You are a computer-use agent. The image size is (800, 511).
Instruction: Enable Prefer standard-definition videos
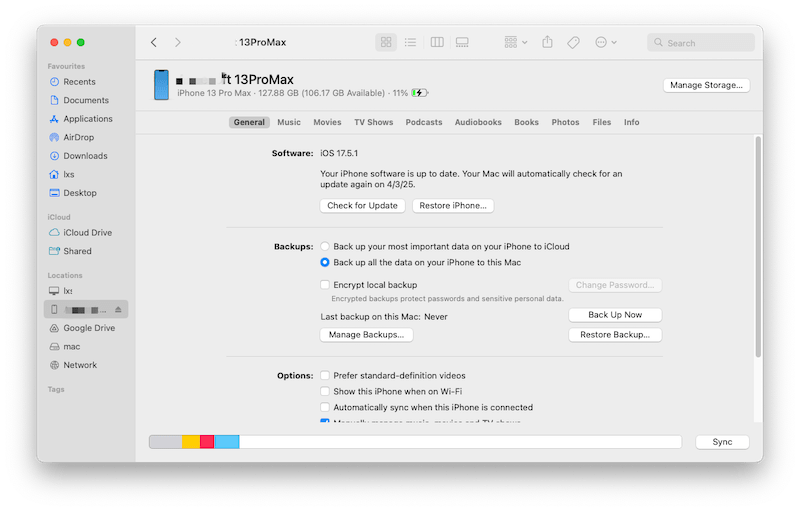pyautogui.click(x=325, y=376)
